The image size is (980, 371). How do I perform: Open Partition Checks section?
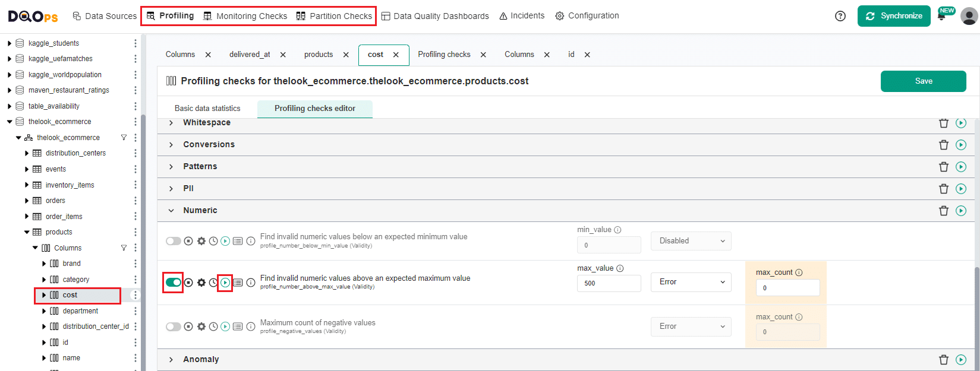334,16
